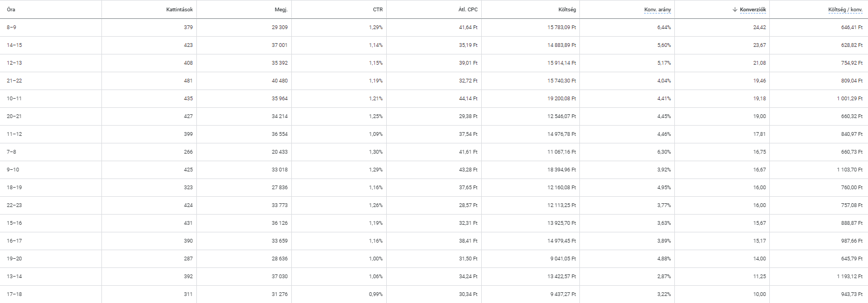Select the 7–8 hour row label
Viewport: 868px width, 303px height.
(11, 152)
